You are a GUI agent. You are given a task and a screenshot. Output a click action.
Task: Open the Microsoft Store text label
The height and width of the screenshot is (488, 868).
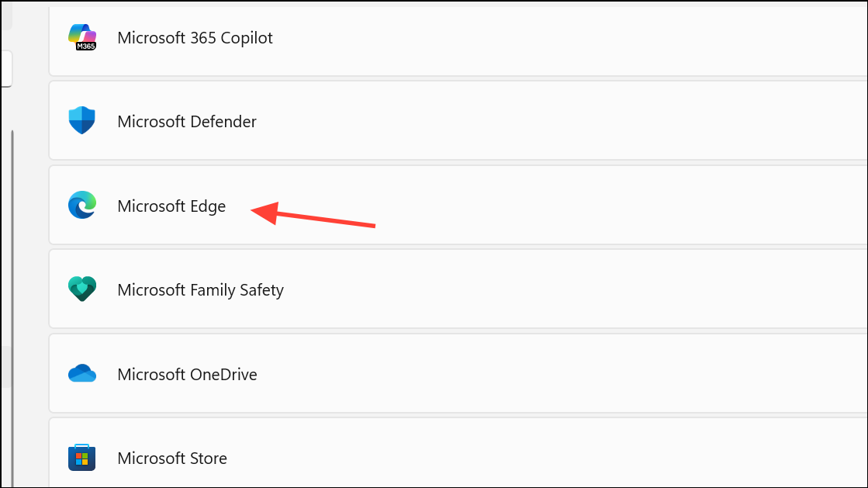pyautogui.click(x=172, y=459)
